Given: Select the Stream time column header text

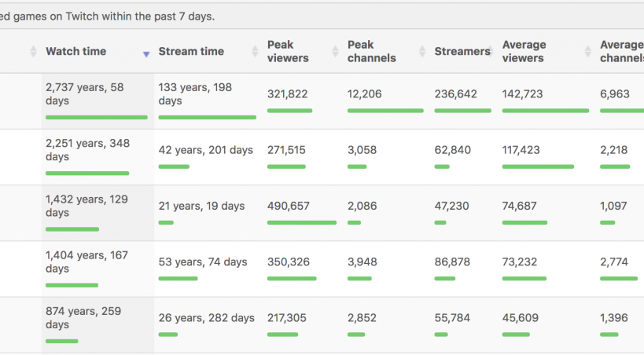Looking at the screenshot, I should [x=191, y=52].
